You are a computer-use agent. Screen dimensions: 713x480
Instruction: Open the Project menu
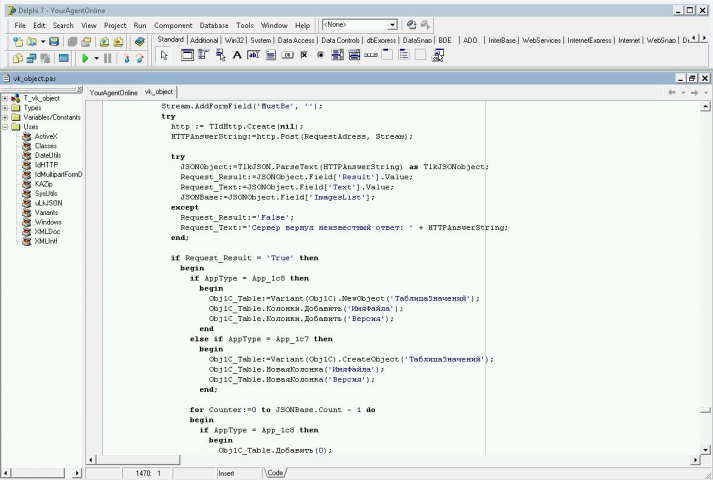click(115, 25)
